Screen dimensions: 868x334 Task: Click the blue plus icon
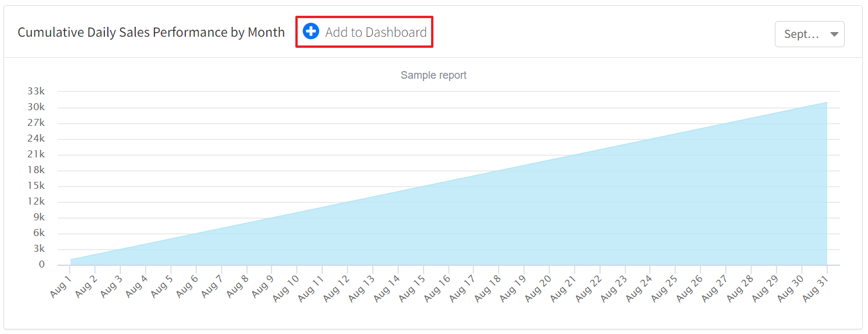(311, 31)
